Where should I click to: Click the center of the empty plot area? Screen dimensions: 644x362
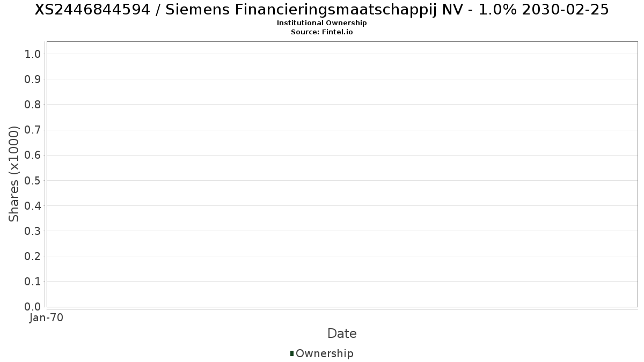[342, 174]
